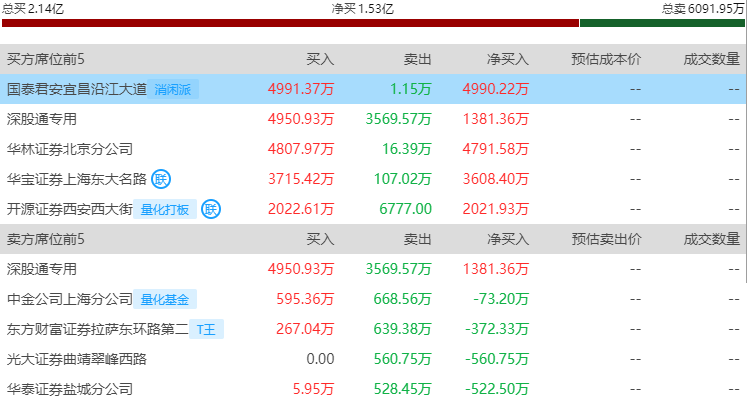Open 光大证券曲靖翠峰西路 seat row
Screen dimensions: 747x397
pyautogui.click(x=374, y=359)
